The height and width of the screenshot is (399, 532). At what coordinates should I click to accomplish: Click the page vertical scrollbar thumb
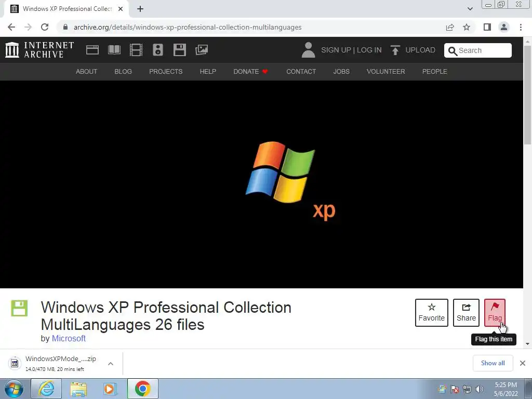528,95
